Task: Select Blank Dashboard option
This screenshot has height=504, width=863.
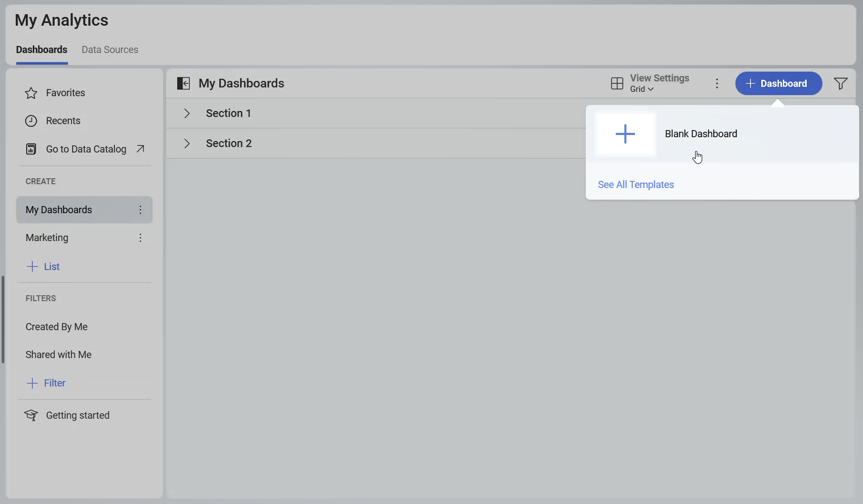Action: coord(722,134)
